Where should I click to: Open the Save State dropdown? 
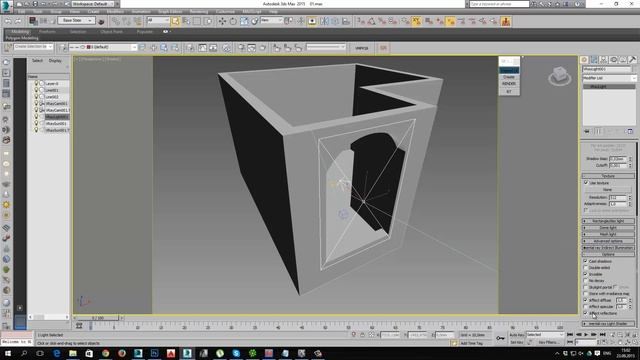click(76, 20)
